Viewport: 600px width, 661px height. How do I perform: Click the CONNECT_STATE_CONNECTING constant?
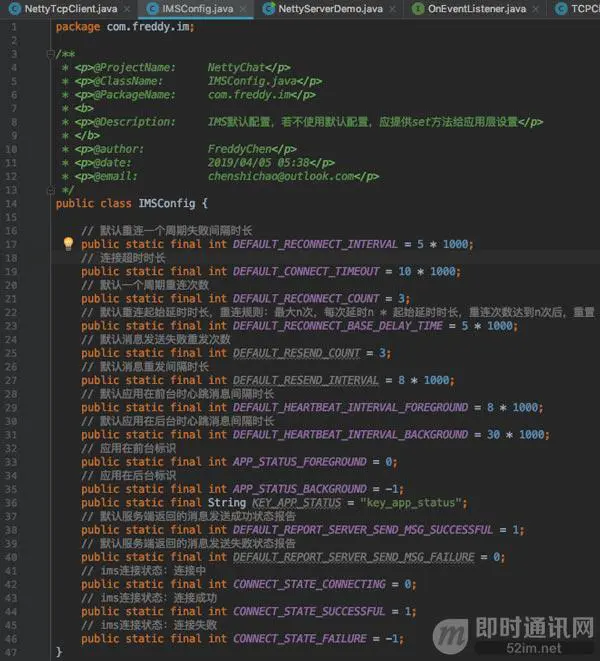pos(309,584)
